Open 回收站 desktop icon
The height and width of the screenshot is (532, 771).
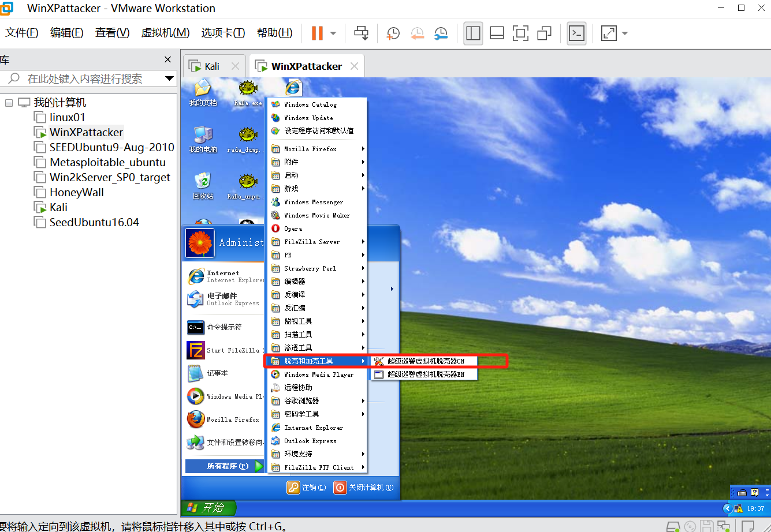click(203, 186)
